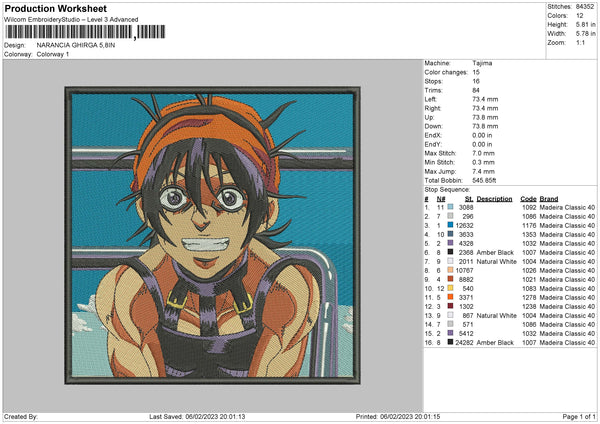Click the 'Brand' column header
The height and width of the screenshot is (424, 600).
tap(549, 199)
